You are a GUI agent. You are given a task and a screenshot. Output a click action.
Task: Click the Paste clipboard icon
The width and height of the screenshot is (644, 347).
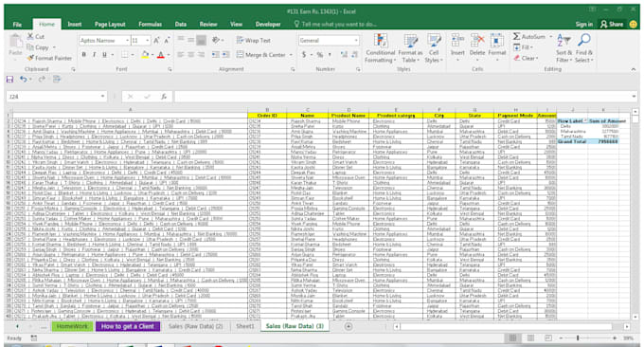pos(15,42)
